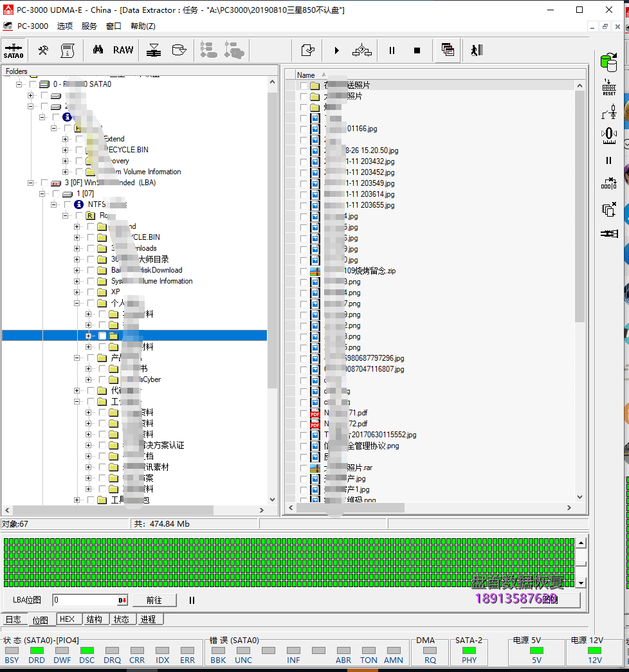Collapse the 0 SATA0 drive node
The width and height of the screenshot is (629, 672).
point(19,84)
